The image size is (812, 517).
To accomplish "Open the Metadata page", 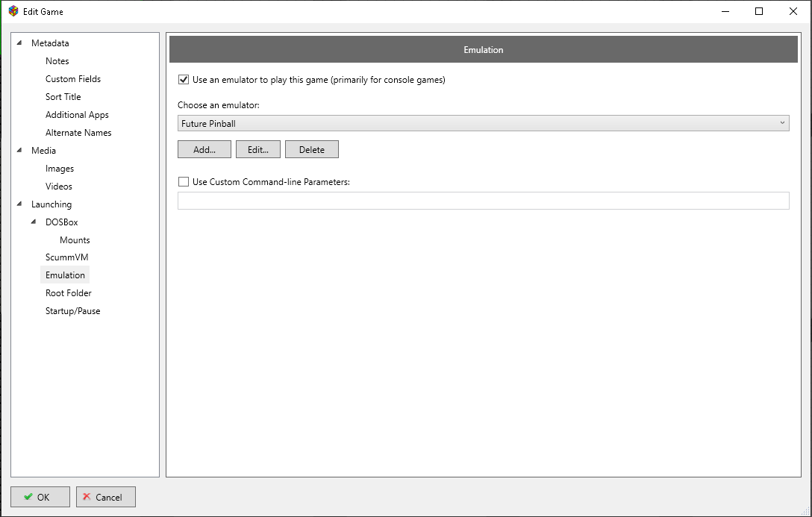I will tap(50, 43).
